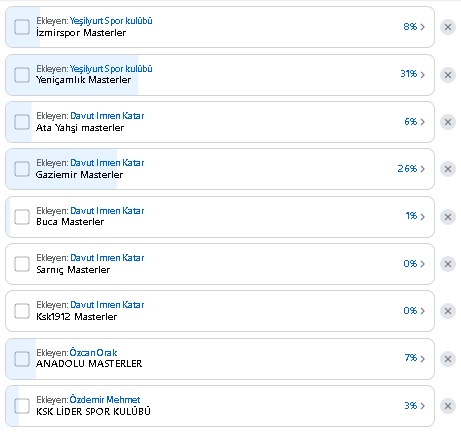View the 8% vote details
The image size is (461, 432).
414,27
